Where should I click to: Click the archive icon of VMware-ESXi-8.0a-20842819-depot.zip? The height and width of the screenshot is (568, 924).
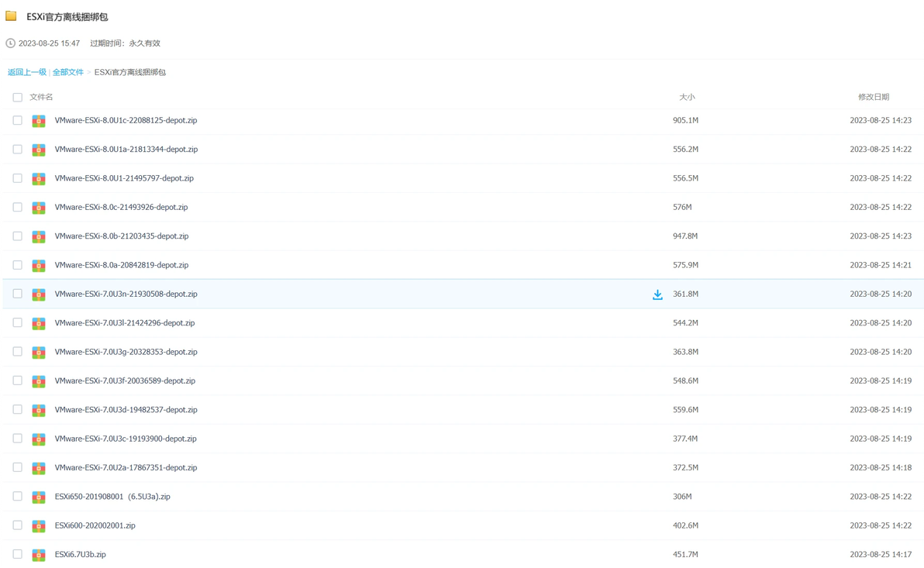tap(39, 265)
